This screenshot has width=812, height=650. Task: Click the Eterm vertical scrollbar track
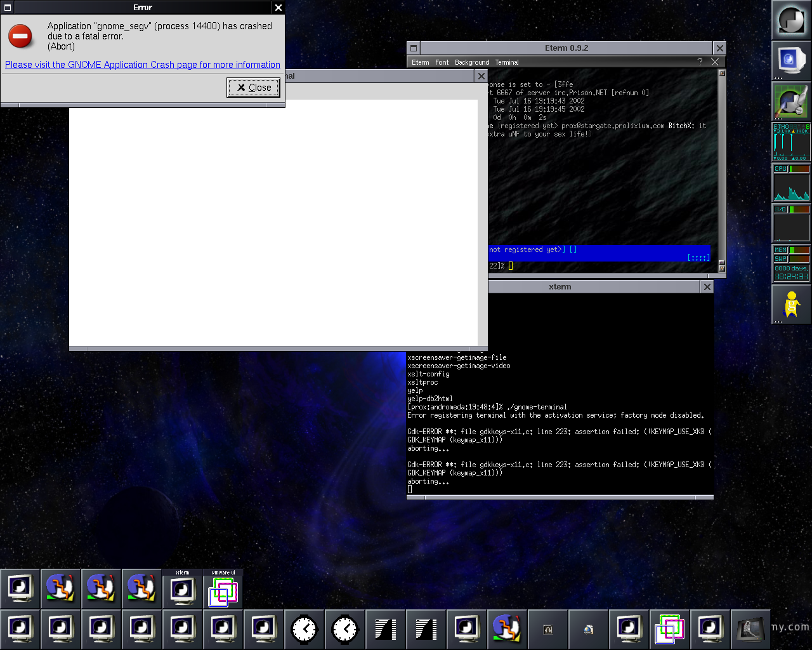click(x=721, y=168)
